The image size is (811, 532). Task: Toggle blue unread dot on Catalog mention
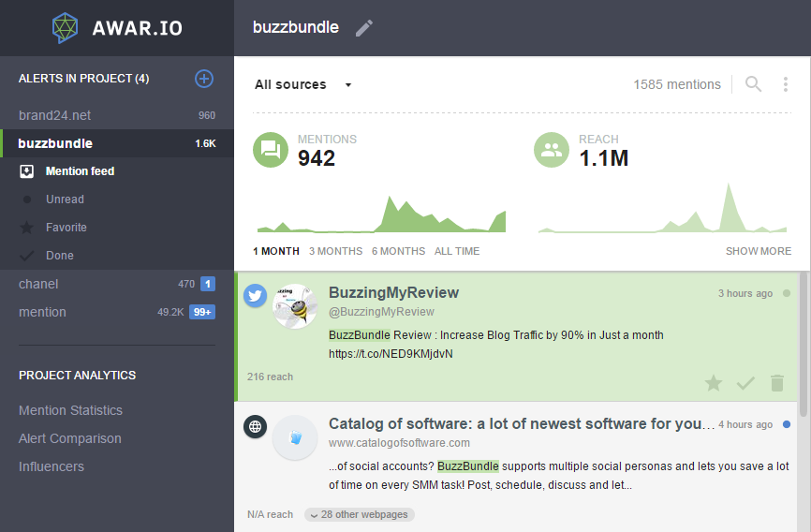click(787, 424)
